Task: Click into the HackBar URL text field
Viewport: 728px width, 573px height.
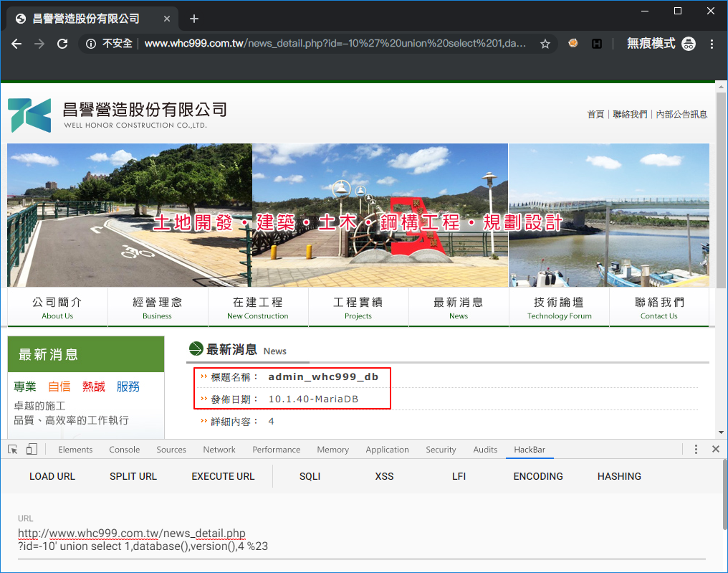Action: click(x=361, y=540)
